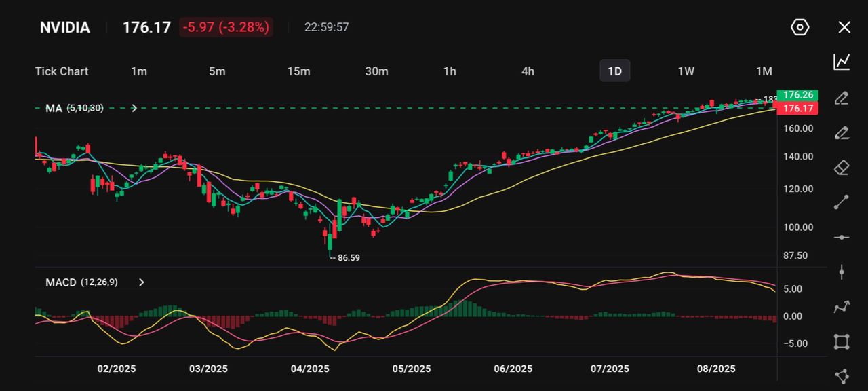The image size is (868, 391).
Task: Choose the 1M timeframe
Action: [x=764, y=71]
